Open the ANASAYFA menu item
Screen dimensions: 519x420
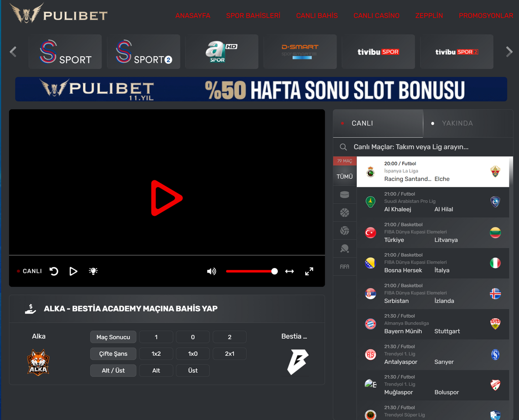pos(193,16)
